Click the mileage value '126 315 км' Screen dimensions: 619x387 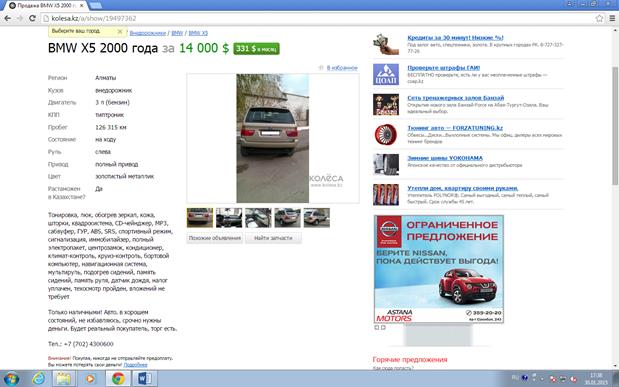[111, 127]
